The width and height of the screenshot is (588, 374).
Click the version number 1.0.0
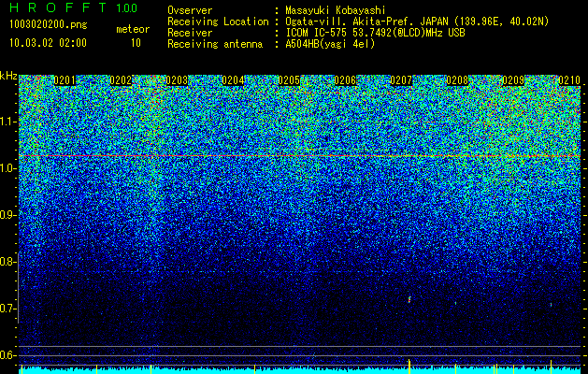[x=127, y=7]
